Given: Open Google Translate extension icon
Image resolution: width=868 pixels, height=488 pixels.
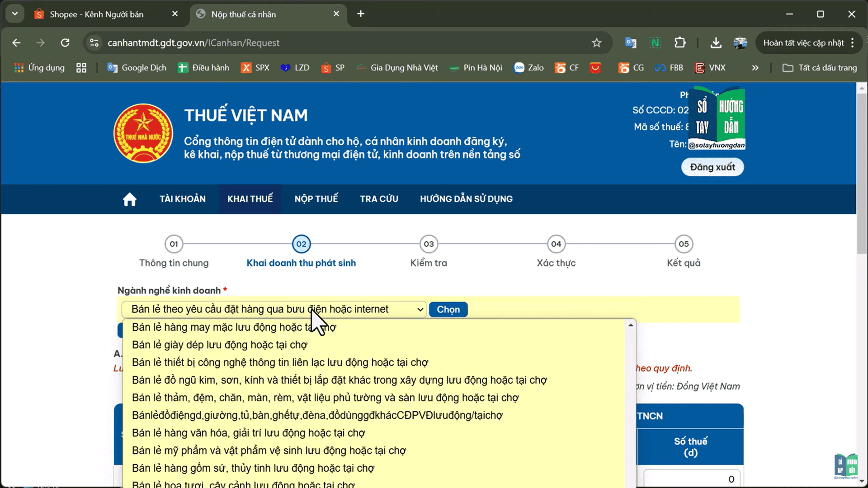Looking at the screenshot, I should coord(630,43).
